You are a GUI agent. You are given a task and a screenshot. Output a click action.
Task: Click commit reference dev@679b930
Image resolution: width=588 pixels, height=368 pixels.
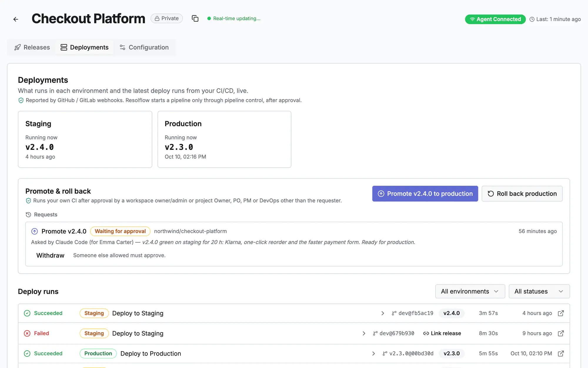[x=397, y=333]
